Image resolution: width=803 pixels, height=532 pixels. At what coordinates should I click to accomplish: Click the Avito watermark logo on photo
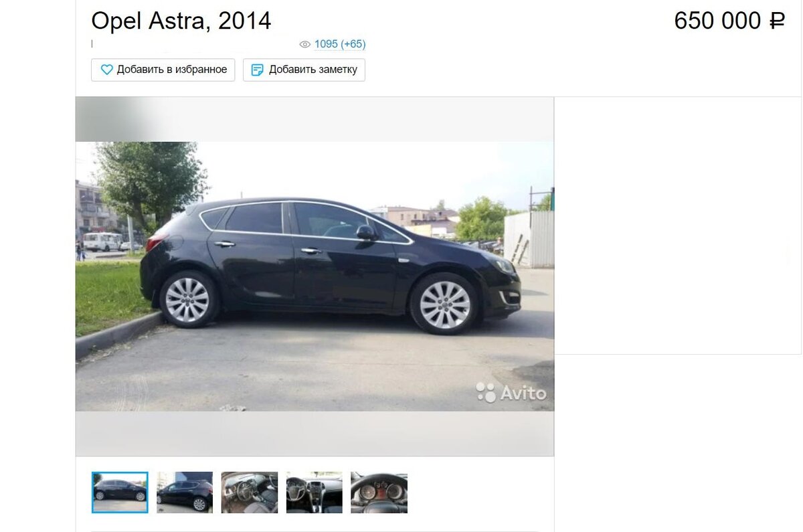[x=511, y=393]
